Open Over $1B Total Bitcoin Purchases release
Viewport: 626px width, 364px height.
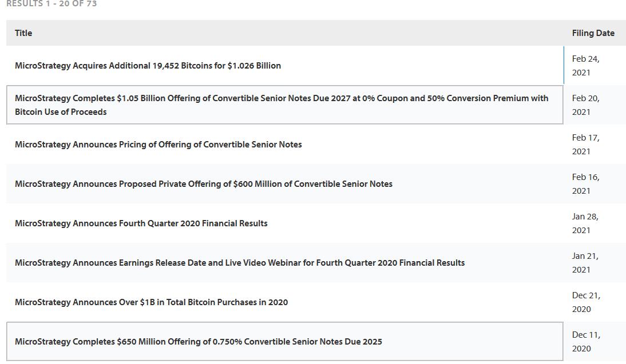click(x=151, y=302)
